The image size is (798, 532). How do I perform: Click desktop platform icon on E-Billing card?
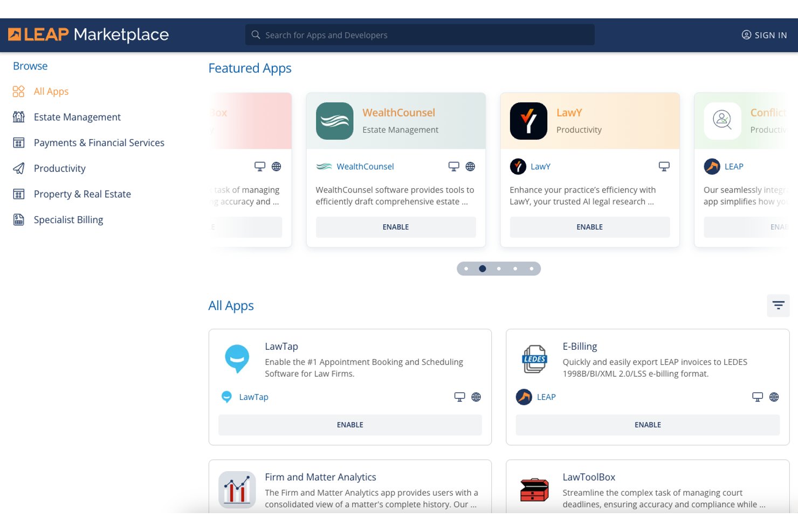(758, 397)
